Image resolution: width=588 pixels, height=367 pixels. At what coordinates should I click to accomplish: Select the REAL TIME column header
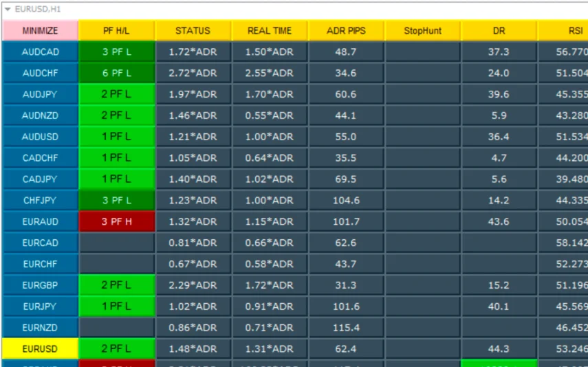click(x=270, y=31)
